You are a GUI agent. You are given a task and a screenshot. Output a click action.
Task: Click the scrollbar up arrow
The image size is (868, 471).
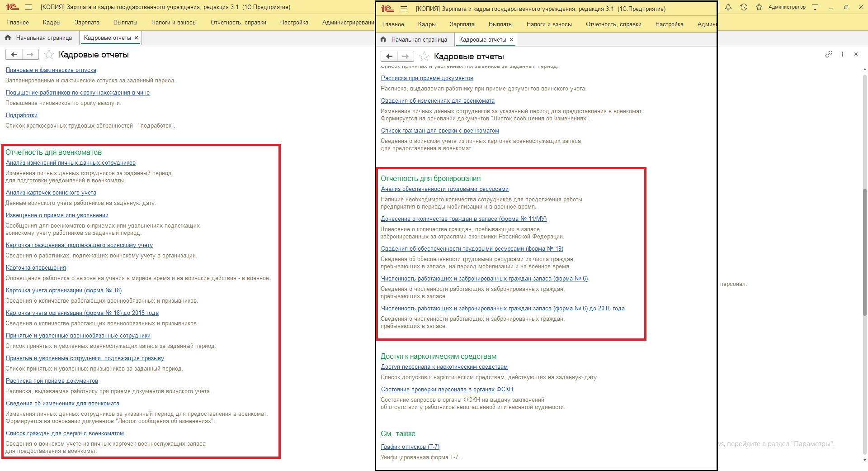(865, 70)
